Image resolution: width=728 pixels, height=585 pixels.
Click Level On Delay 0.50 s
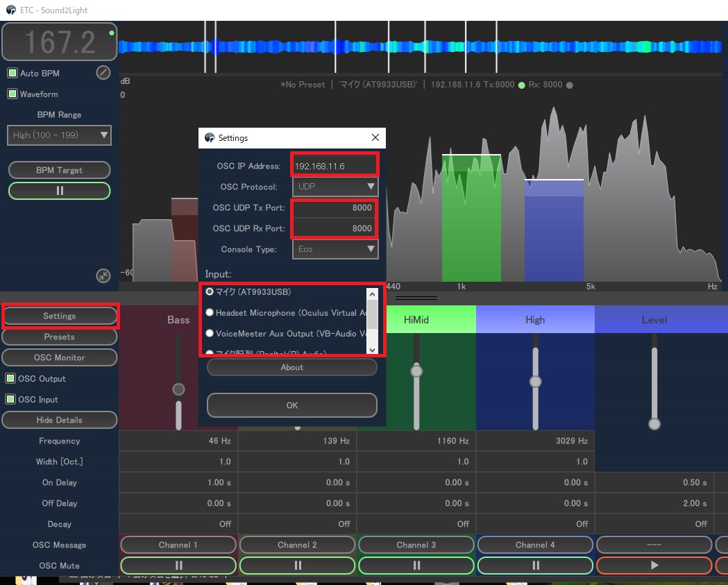click(654, 482)
